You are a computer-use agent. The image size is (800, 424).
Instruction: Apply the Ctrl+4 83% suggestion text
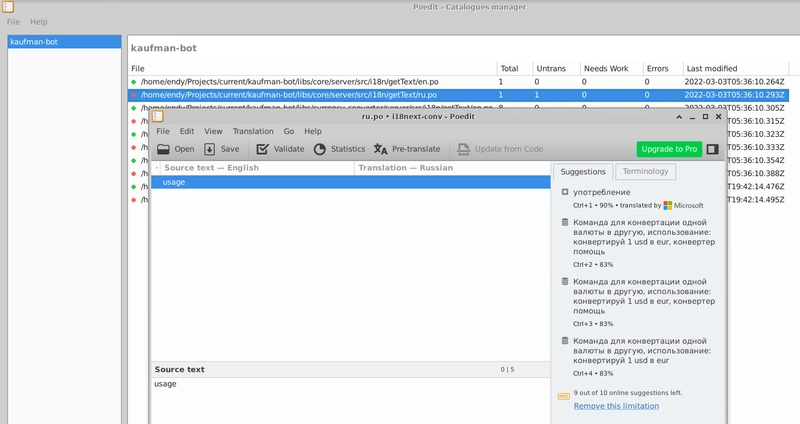(x=642, y=351)
